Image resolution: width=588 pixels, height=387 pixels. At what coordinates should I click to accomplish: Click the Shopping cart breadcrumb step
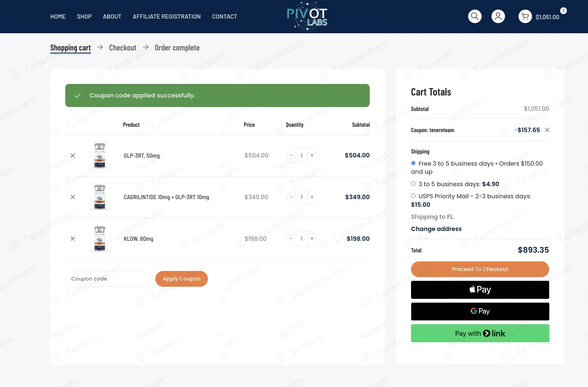click(70, 48)
